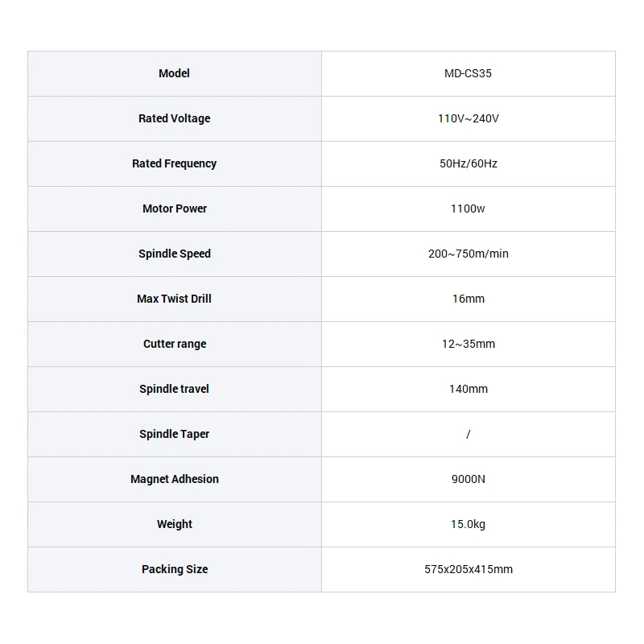Image resolution: width=644 pixels, height=644 pixels.
Task: Click the Rated Voltage label
Action: pyautogui.click(x=174, y=118)
